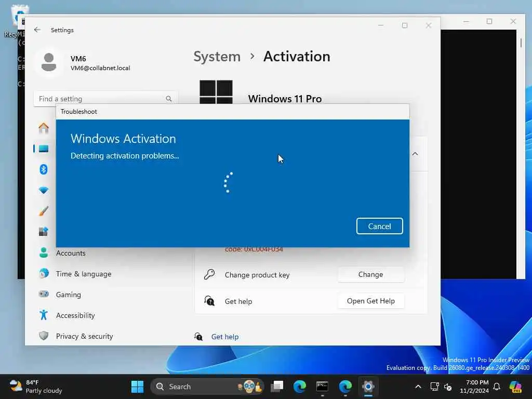The height and width of the screenshot is (399, 532).
Task: Select the System sidebar icon
Action: (x=44, y=149)
